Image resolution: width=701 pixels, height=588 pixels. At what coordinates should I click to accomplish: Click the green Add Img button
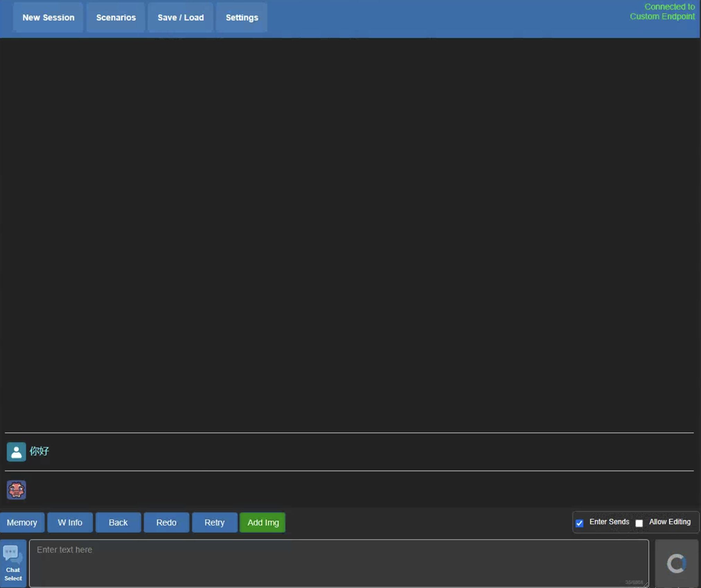263,522
